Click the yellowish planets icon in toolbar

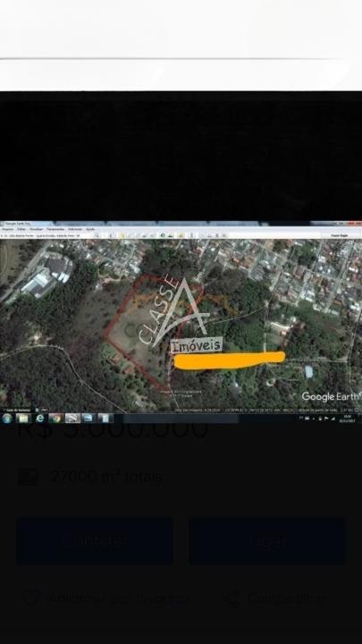click(x=181, y=236)
